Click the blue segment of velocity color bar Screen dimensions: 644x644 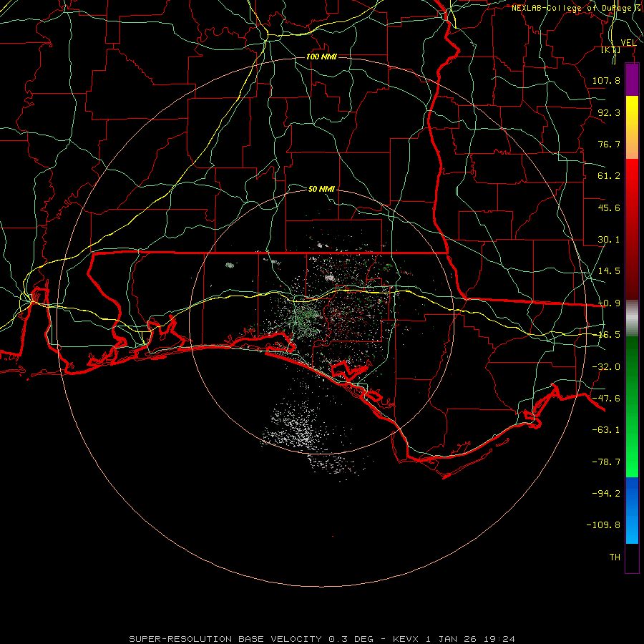(x=632, y=510)
